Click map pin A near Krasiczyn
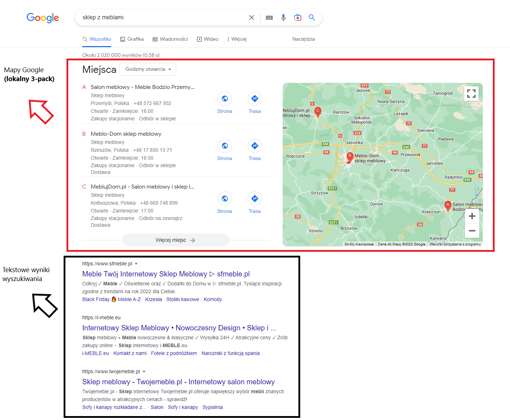Screen dimensions: 510x420 tap(447, 205)
